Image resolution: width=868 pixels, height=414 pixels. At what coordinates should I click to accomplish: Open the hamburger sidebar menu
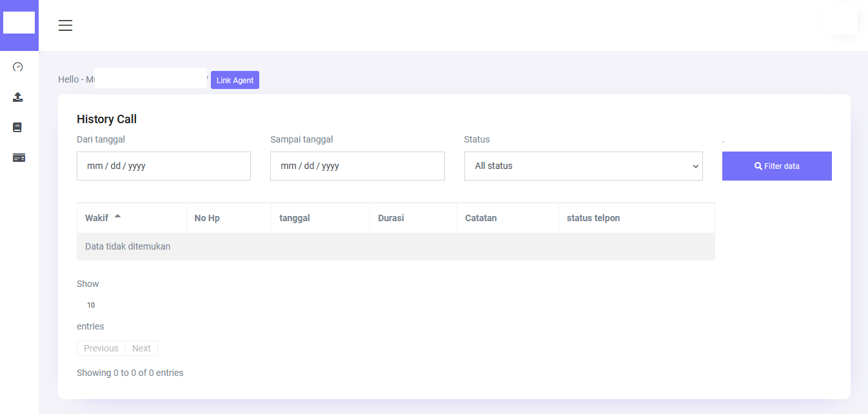coord(65,26)
